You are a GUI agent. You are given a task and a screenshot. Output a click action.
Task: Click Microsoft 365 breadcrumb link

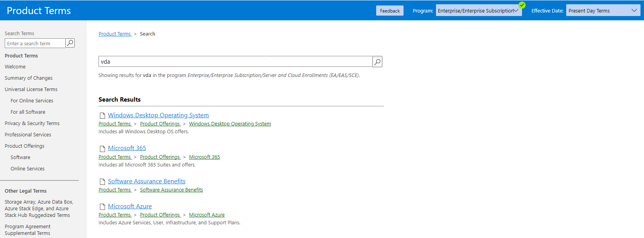point(205,157)
